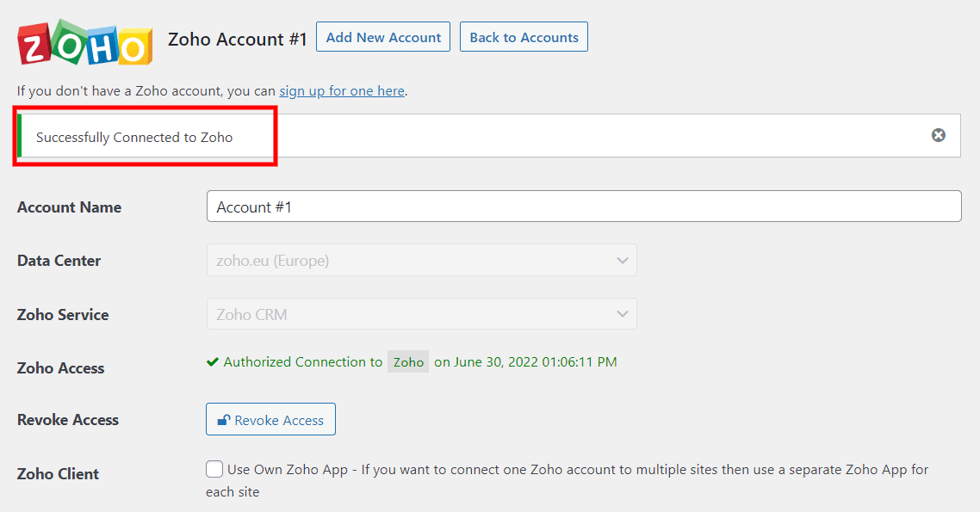Follow the sign up for one here link
Image resolution: width=980 pixels, height=512 pixels.
pos(341,90)
